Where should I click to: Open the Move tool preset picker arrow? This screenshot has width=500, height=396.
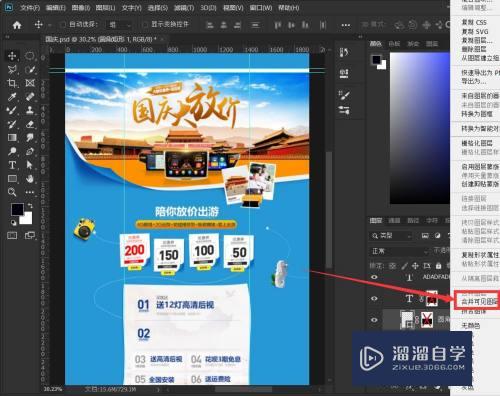pos(50,25)
